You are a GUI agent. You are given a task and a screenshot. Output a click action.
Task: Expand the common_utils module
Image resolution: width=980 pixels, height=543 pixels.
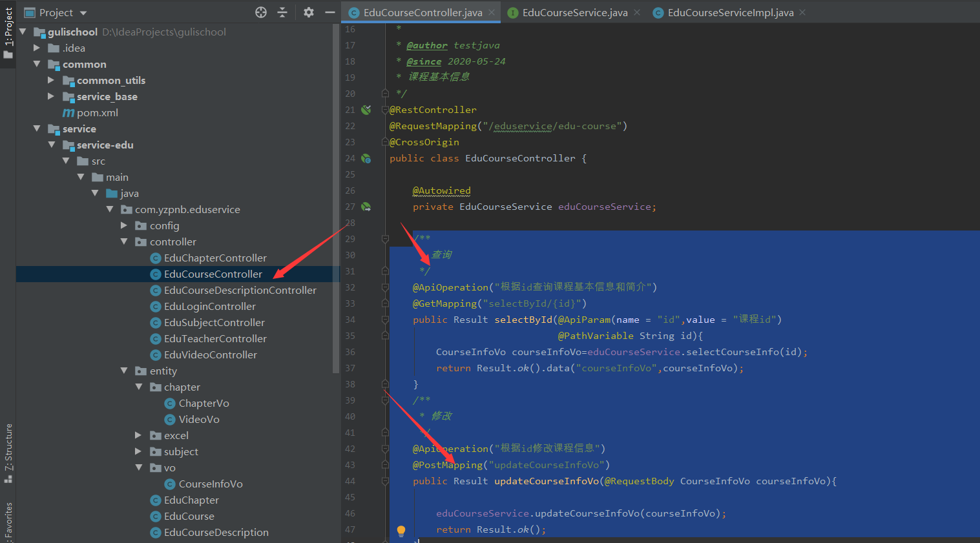(51, 80)
